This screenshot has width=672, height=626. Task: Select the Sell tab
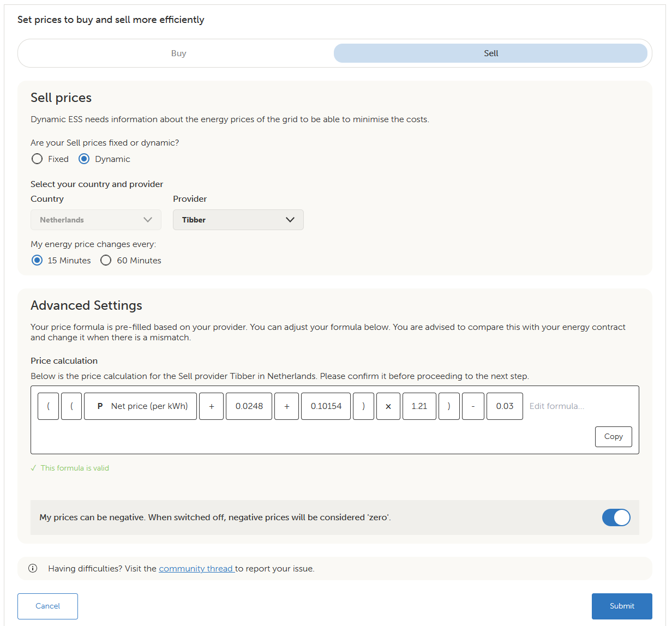pyautogui.click(x=491, y=53)
